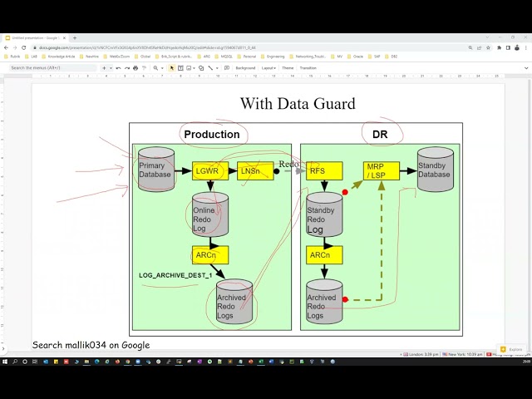Screen dimensions: 532x399
Task: Open Cortana circle on taskbar
Action: click(25, 362)
